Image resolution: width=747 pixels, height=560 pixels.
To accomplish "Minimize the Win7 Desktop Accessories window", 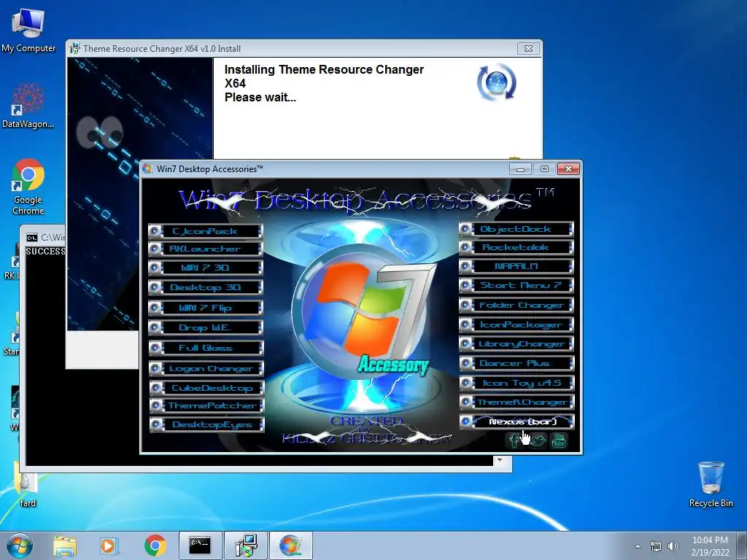I will tap(521, 168).
